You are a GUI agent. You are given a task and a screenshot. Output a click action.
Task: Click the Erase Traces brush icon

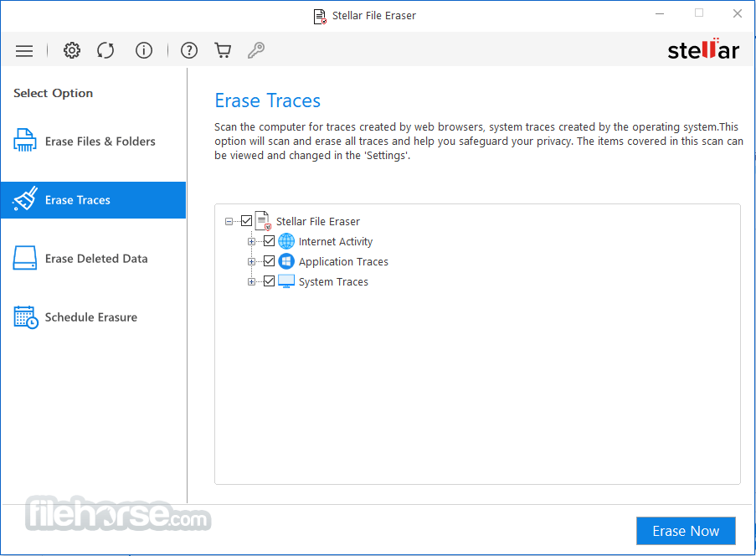[25, 198]
